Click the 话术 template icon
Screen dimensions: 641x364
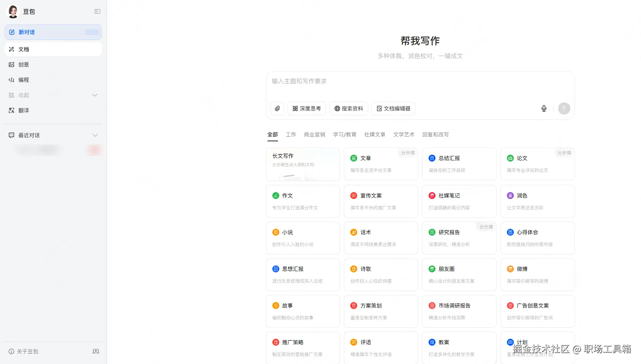point(354,232)
